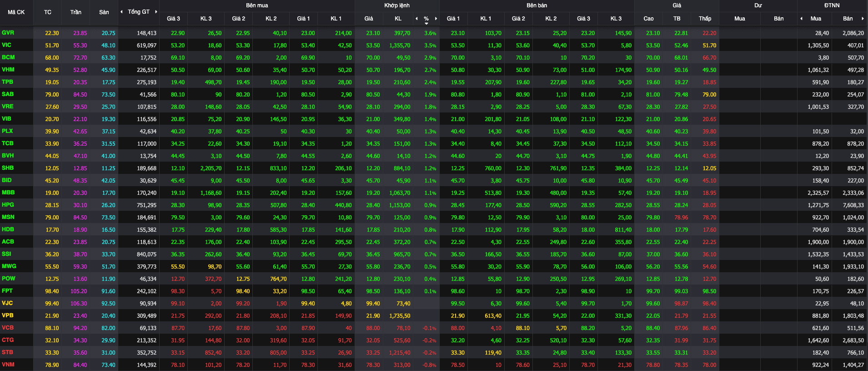Select the VIB ticker symbol

[x=7, y=119]
